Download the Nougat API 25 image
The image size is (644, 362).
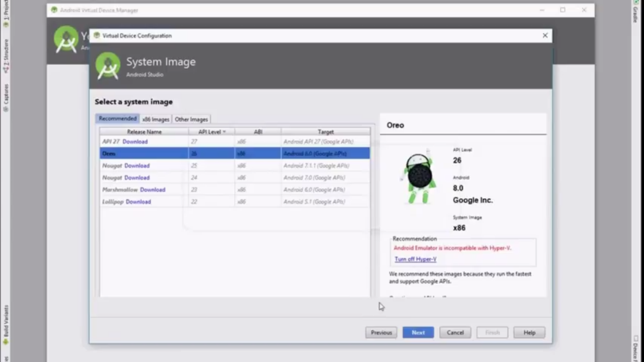(x=137, y=165)
